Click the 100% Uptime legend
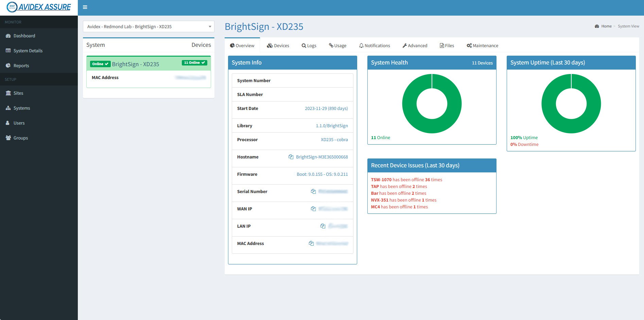Viewport: 644px width, 320px height. click(524, 137)
